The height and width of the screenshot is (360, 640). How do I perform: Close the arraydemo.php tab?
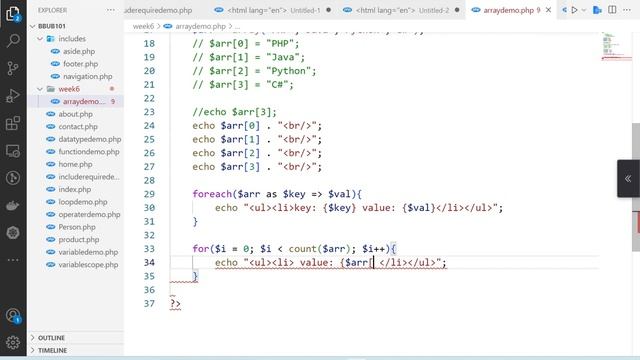click(549, 10)
